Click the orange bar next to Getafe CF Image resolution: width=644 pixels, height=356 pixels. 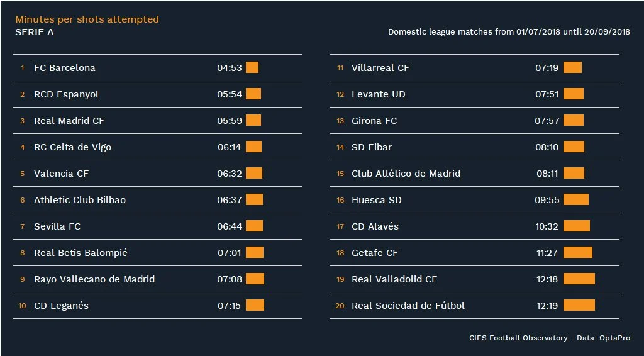(577, 252)
